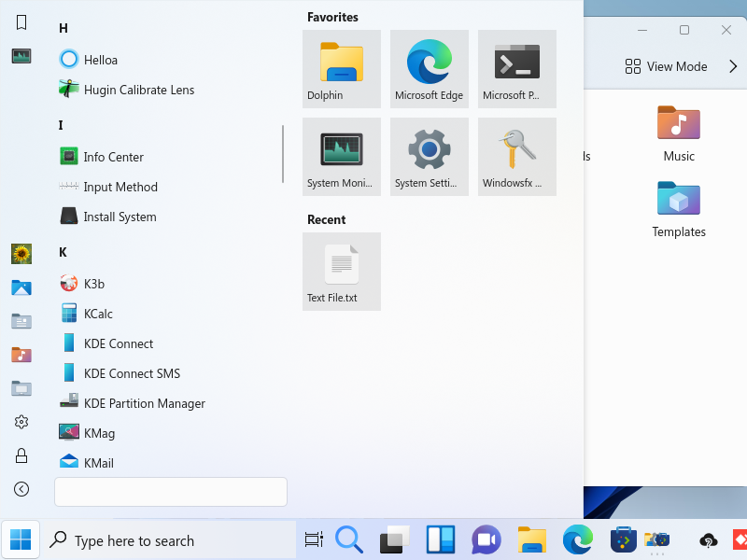Open the sunflower user avatar in sidebar
The width and height of the screenshot is (747, 560).
point(21,254)
